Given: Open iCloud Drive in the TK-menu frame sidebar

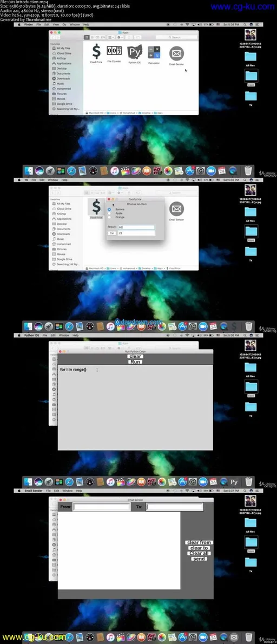Looking at the screenshot, I should (64, 209).
